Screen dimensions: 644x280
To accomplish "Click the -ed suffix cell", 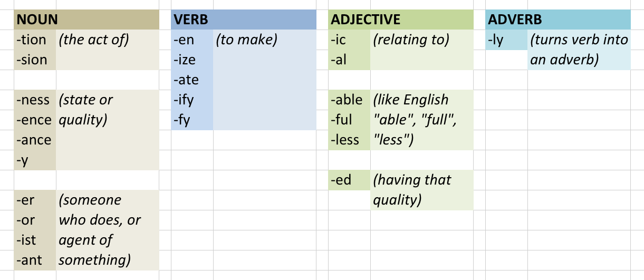I will 349,180.
